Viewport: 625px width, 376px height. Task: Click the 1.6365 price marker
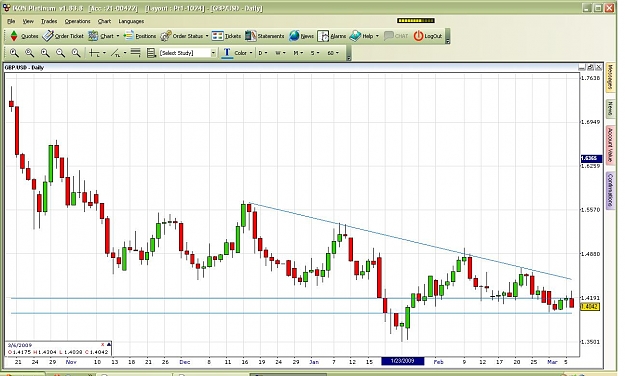tap(591, 159)
